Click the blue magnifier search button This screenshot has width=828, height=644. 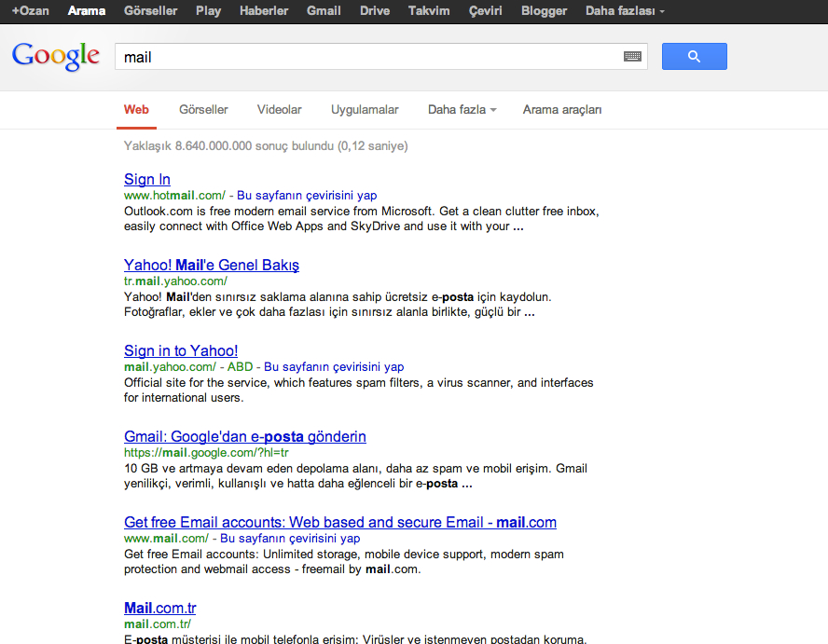[694, 57]
